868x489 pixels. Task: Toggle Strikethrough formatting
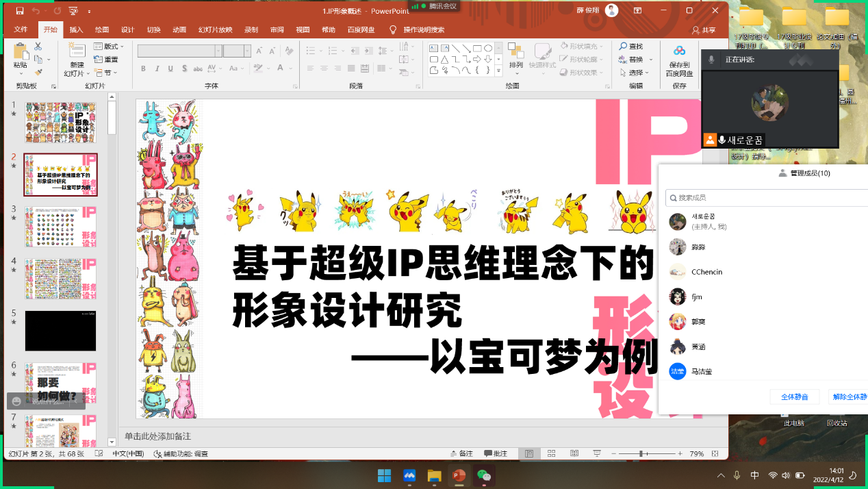[x=198, y=68]
